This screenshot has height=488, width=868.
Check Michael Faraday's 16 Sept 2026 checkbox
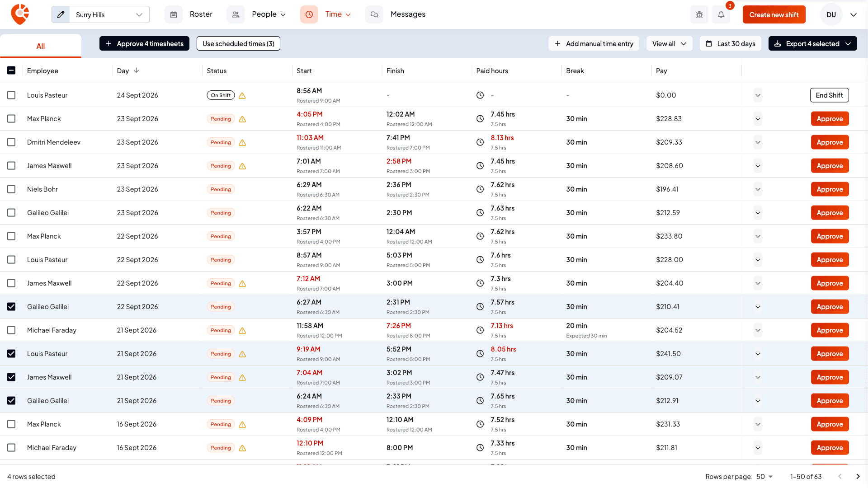click(x=11, y=448)
